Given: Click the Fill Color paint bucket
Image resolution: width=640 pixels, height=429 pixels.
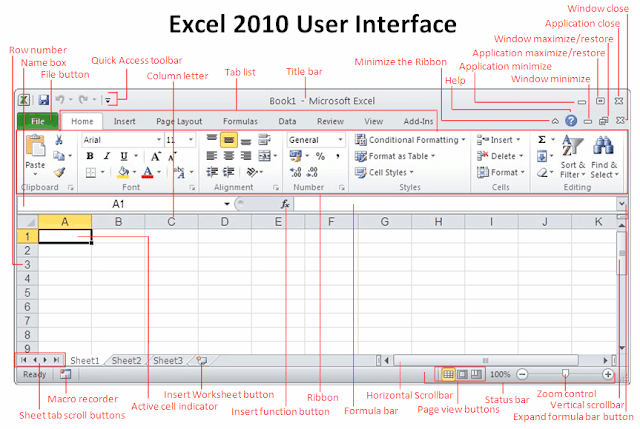Looking at the screenshot, I should pos(123,173).
